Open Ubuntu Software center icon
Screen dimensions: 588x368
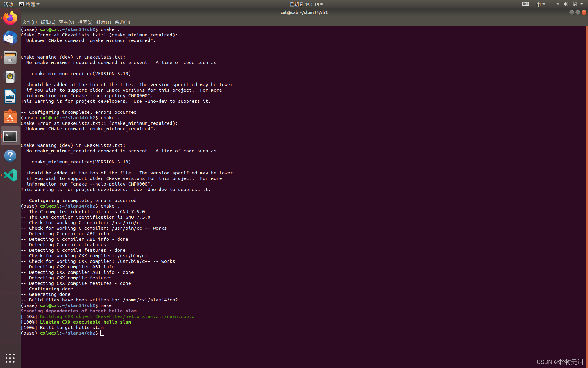10,117
